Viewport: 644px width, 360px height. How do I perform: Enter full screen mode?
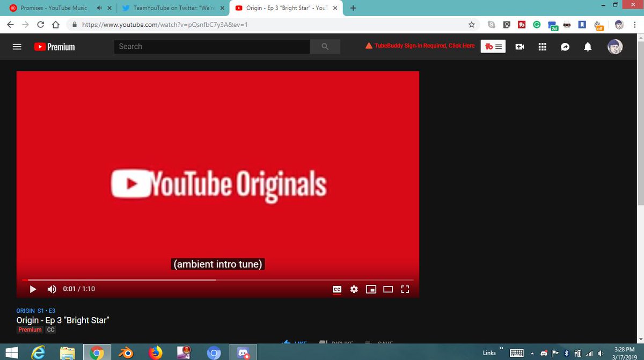click(405, 289)
